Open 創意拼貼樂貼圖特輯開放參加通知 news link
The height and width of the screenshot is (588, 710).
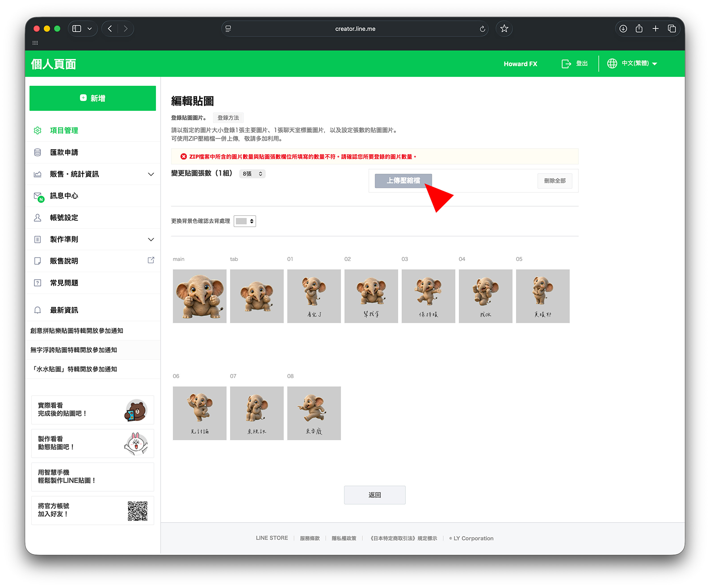tap(77, 331)
